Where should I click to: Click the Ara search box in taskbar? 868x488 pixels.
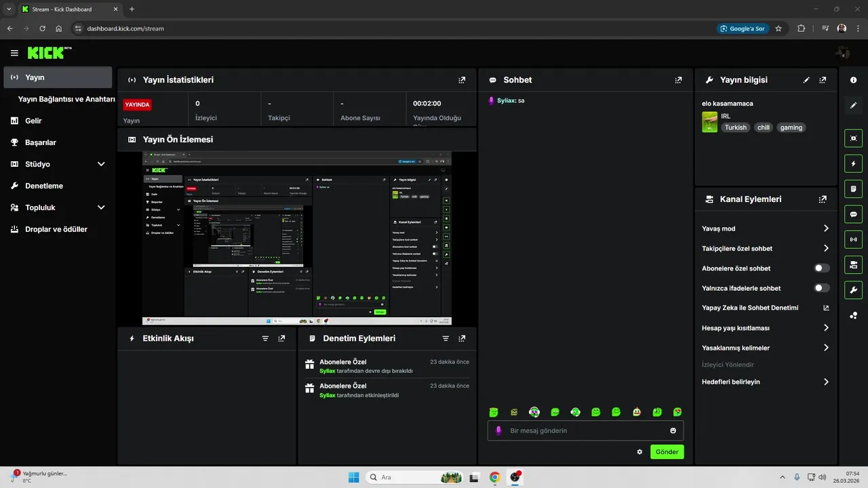[415, 477]
